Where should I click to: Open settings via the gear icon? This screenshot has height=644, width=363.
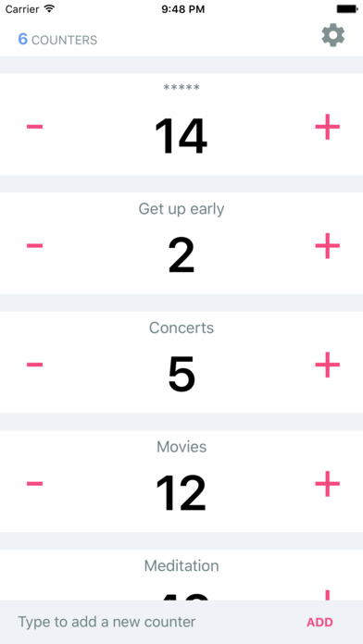333,35
